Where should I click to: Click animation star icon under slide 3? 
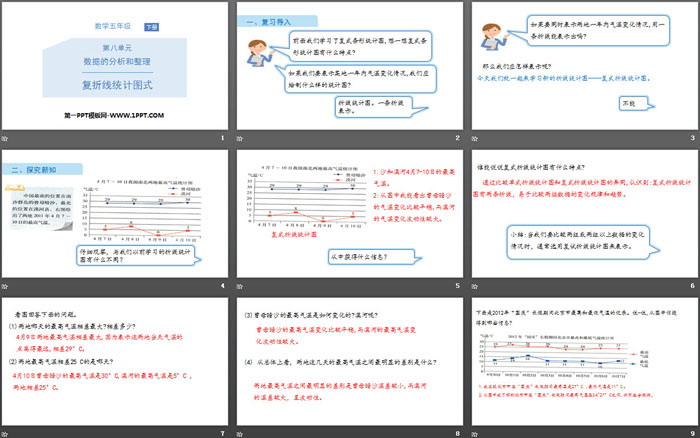click(x=473, y=137)
